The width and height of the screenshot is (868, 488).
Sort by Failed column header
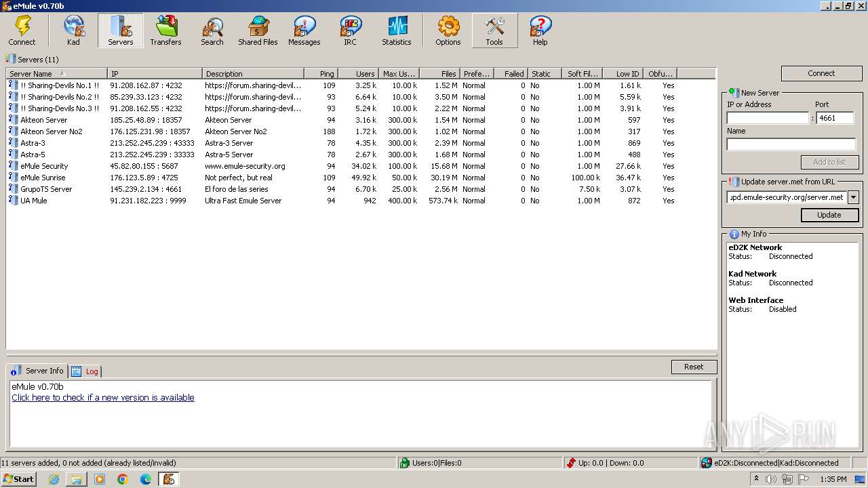pyautogui.click(x=511, y=73)
